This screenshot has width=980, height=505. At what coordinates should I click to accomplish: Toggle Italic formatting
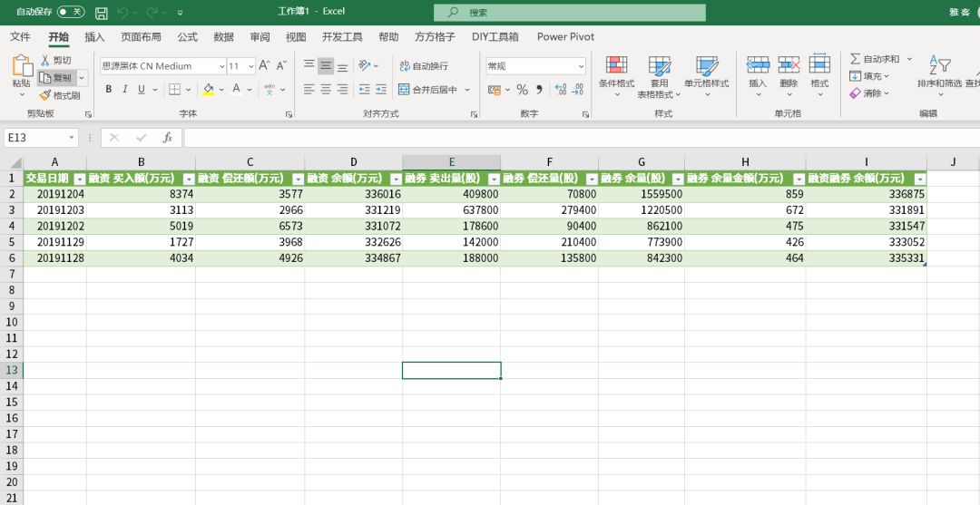pyautogui.click(x=124, y=89)
